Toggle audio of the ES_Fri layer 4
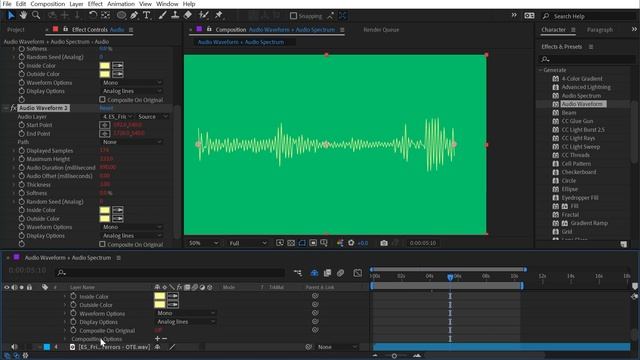640x360 pixels. click(14, 347)
